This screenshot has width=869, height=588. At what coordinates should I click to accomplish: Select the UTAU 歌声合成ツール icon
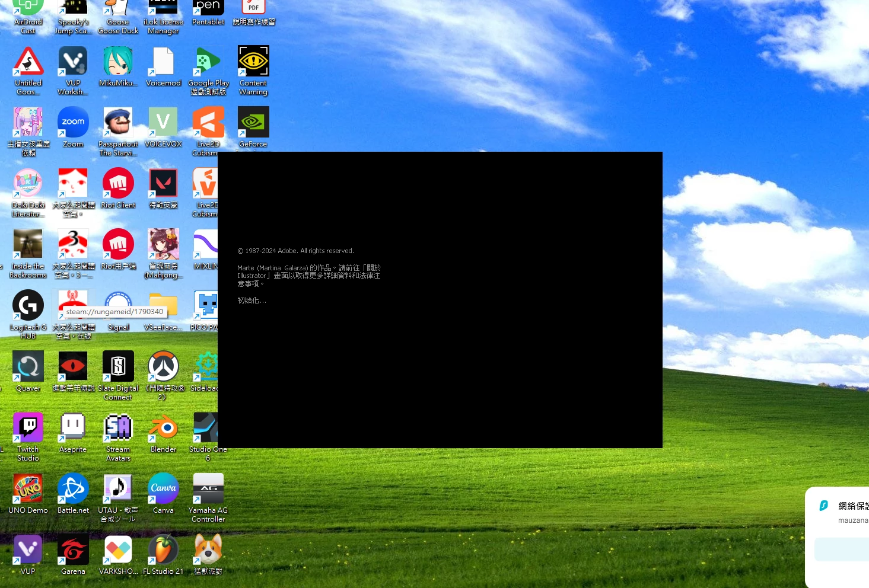click(118, 498)
